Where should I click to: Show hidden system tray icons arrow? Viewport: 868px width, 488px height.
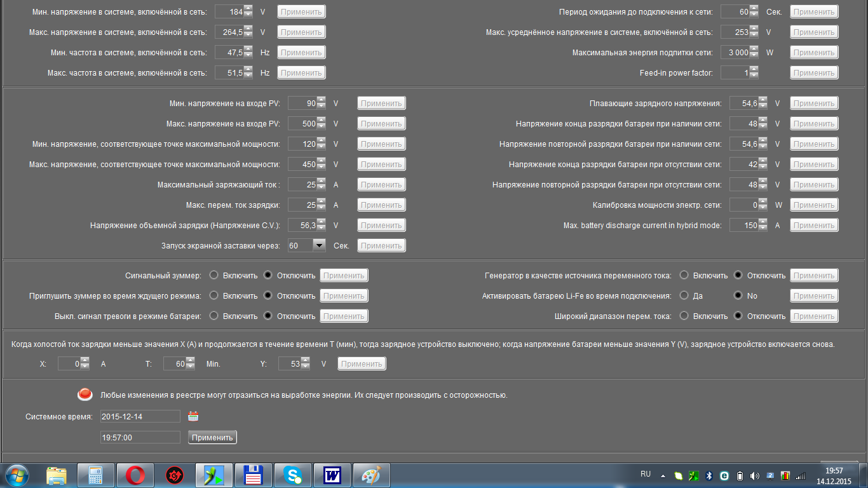coord(663,475)
